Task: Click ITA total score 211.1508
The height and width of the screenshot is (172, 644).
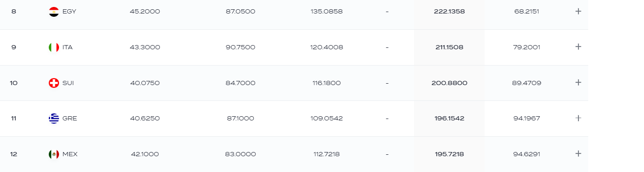Action: pyautogui.click(x=449, y=47)
